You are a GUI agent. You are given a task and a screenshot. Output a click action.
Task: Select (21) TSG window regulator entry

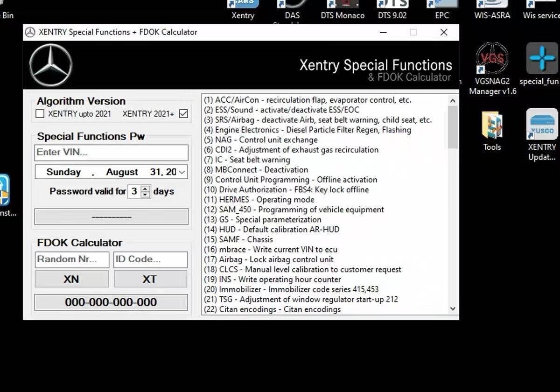(x=301, y=299)
